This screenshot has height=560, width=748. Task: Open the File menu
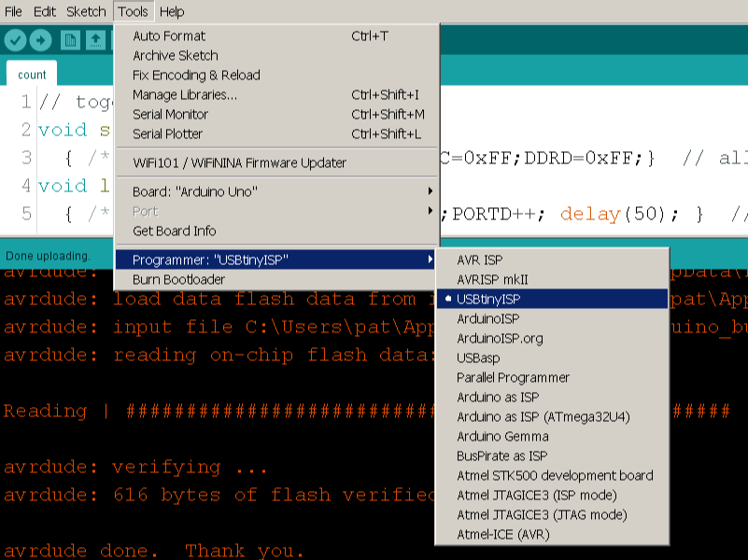pyautogui.click(x=14, y=11)
